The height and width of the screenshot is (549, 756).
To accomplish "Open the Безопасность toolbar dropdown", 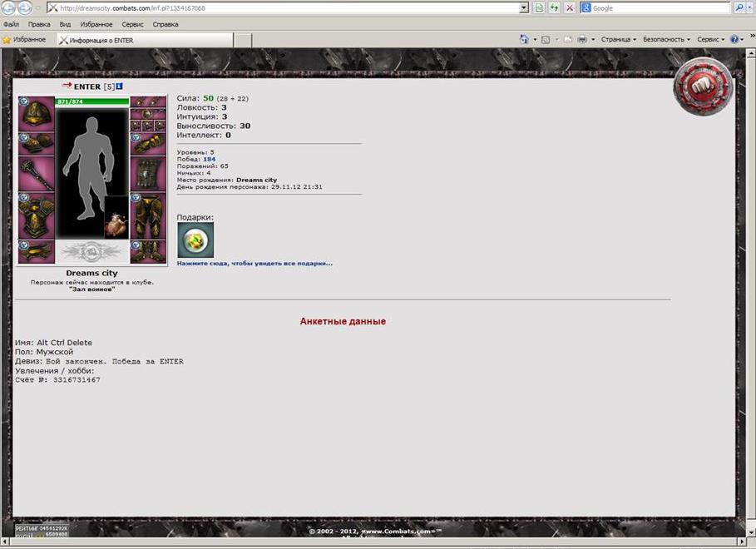I will (x=666, y=40).
